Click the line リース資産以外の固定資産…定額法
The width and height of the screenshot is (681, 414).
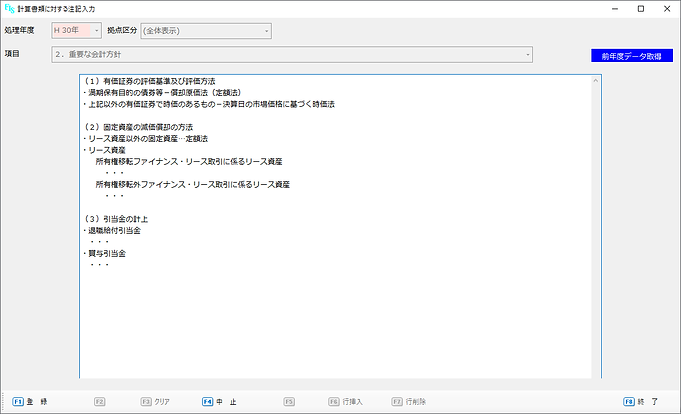(x=145, y=139)
